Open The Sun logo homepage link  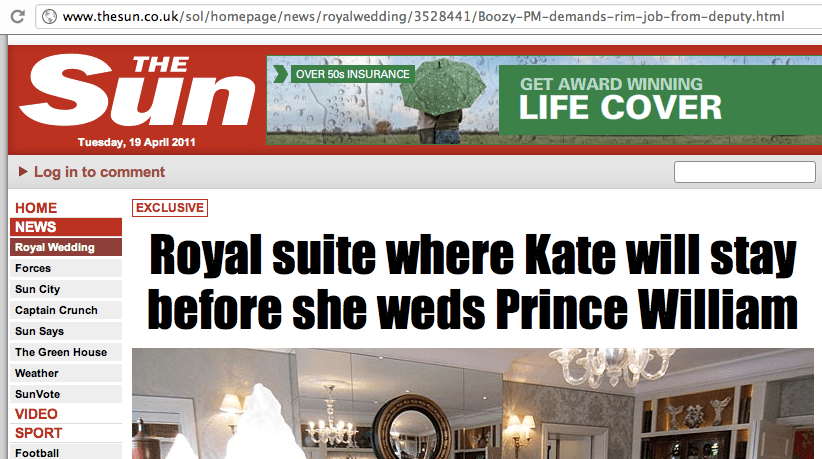click(137, 91)
